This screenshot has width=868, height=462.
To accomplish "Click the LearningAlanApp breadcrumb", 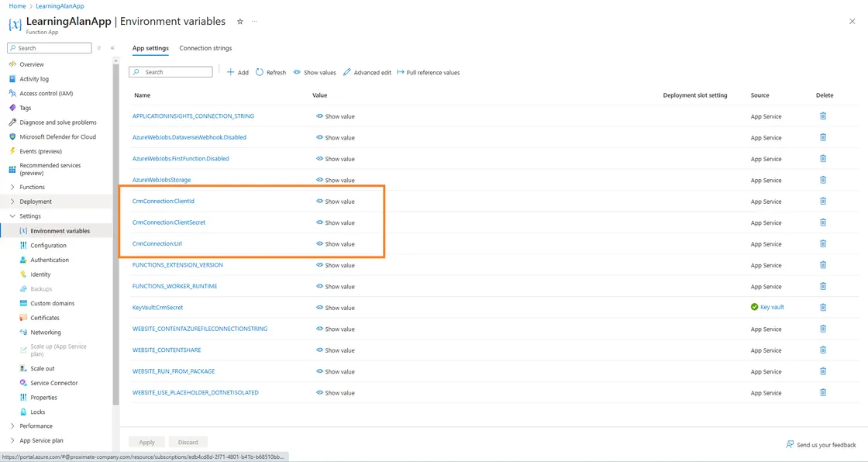I will click(x=60, y=6).
